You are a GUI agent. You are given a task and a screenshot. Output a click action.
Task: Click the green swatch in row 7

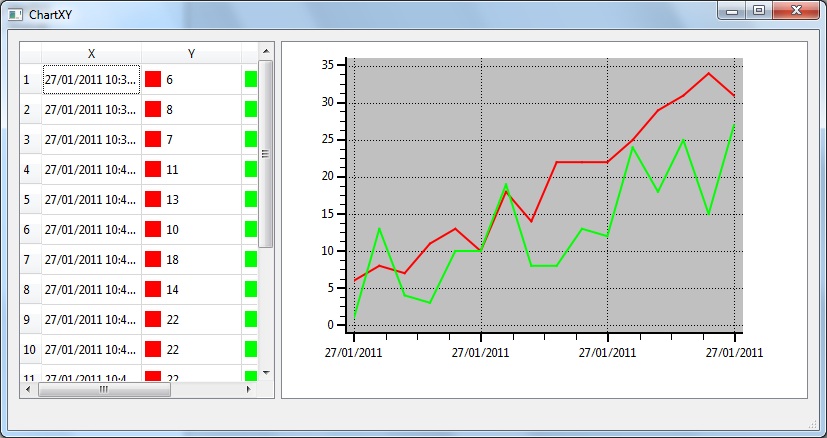[251, 259]
